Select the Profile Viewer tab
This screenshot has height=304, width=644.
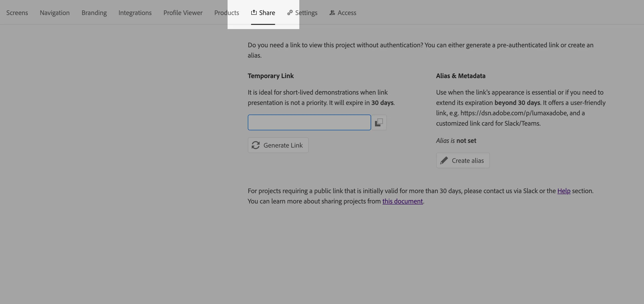(x=183, y=13)
